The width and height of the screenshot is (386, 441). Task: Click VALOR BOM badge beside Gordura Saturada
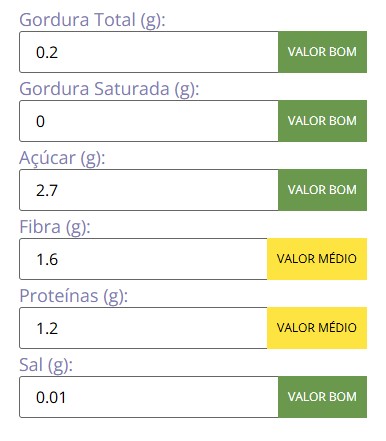point(322,121)
